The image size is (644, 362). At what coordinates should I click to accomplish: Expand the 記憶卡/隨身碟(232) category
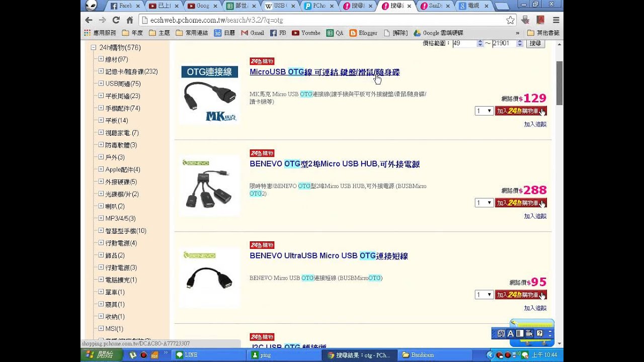coord(101,71)
